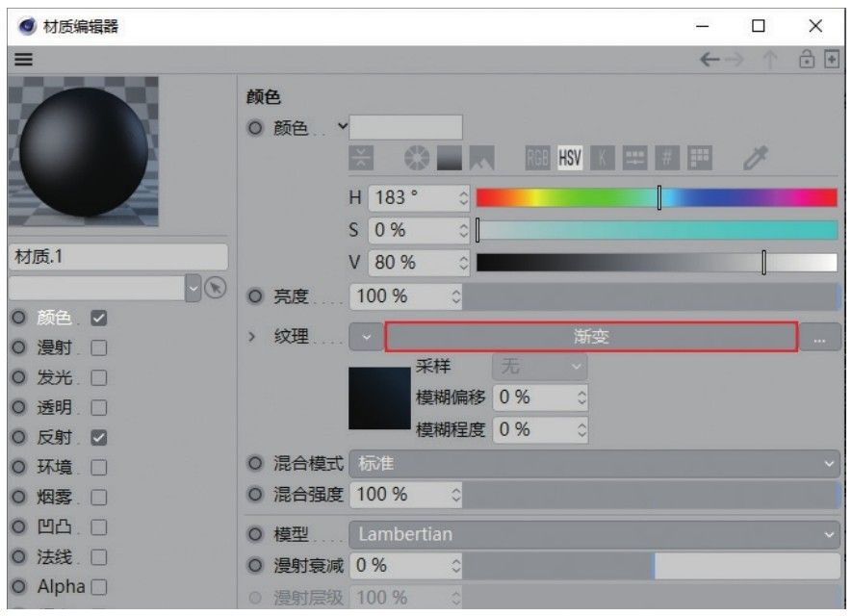
Task: Enable the 凹凸 channel checkbox
Action: pyautogui.click(x=99, y=526)
